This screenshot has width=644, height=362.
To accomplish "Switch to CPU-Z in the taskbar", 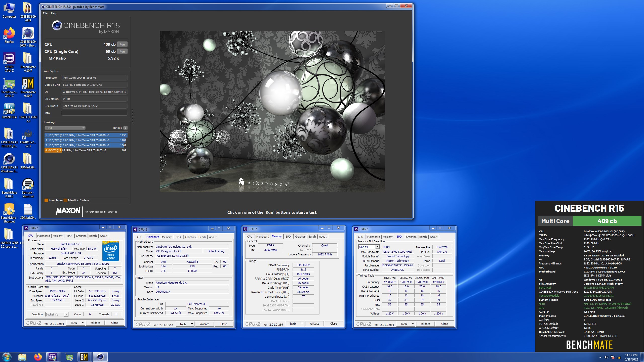I will click(x=53, y=357).
